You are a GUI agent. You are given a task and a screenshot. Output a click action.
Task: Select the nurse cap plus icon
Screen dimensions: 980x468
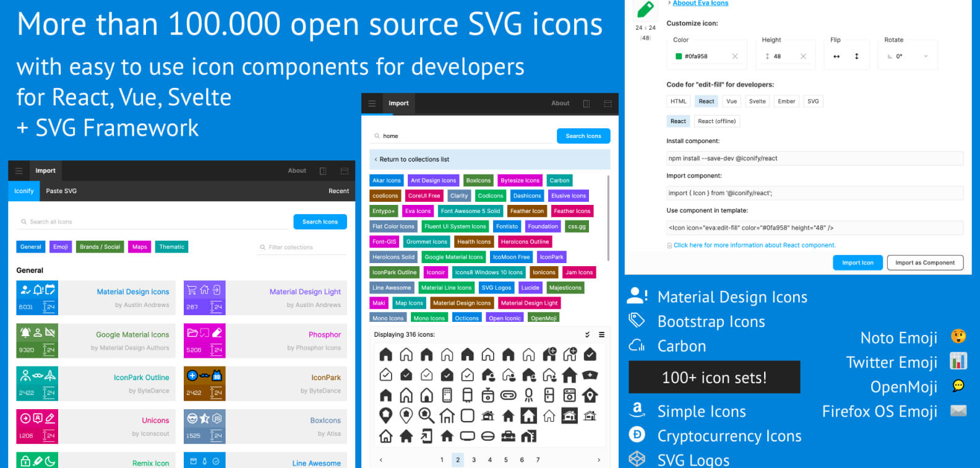pos(590,375)
